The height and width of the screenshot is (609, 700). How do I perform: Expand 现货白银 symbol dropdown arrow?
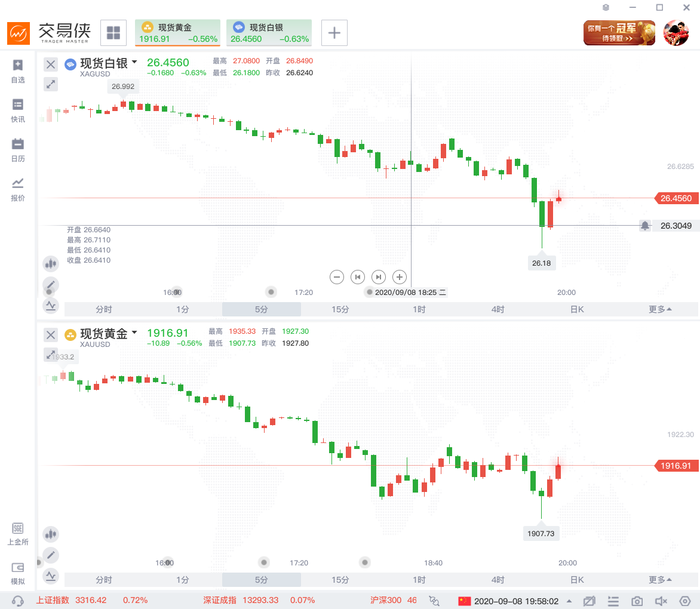click(134, 63)
